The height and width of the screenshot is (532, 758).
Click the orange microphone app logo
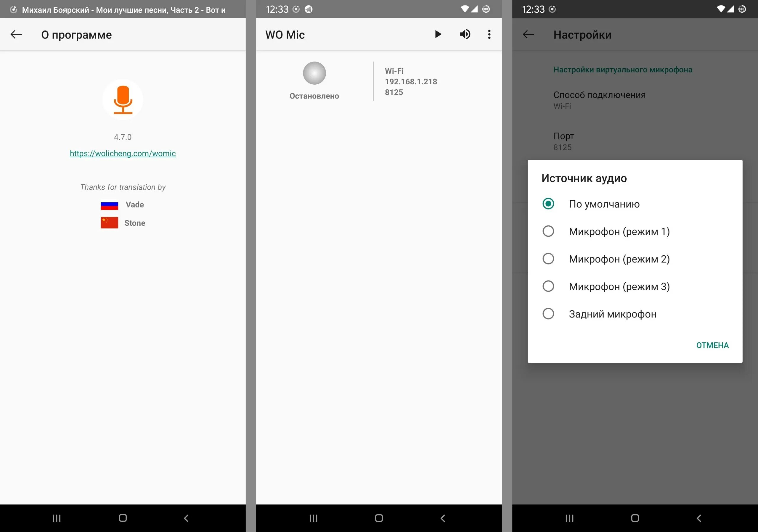[x=123, y=100]
